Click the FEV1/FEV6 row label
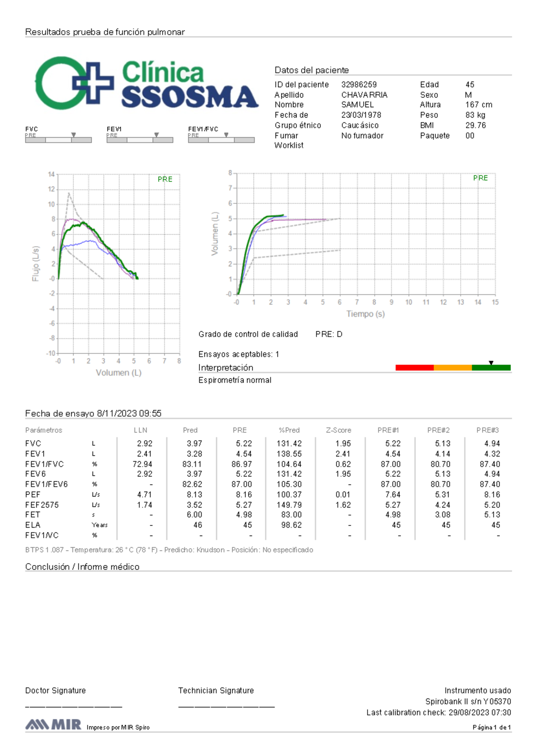 click(x=46, y=484)
